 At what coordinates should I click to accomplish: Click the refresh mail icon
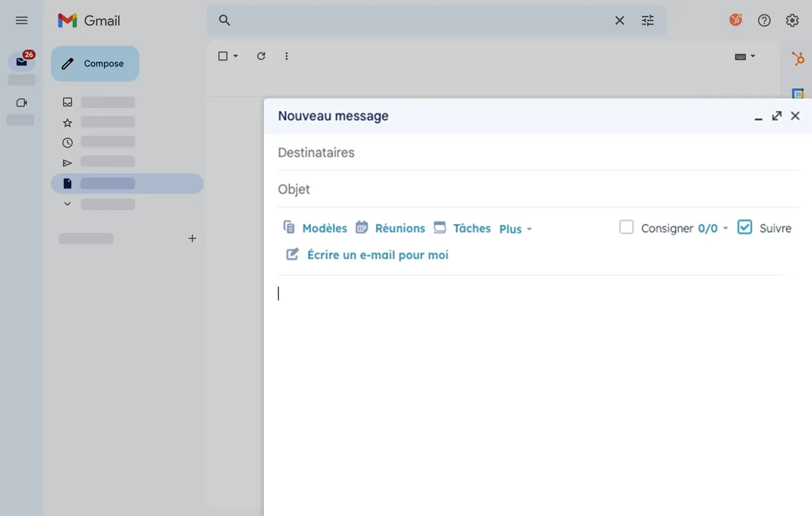click(x=261, y=56)
